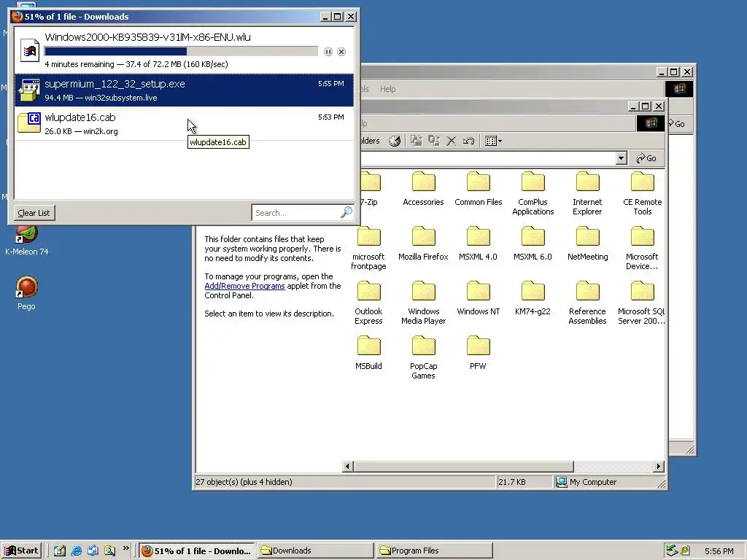Viewport: 747px width, 560px height.
Task: Select the Accessories folder
Action: pos(423,189)
